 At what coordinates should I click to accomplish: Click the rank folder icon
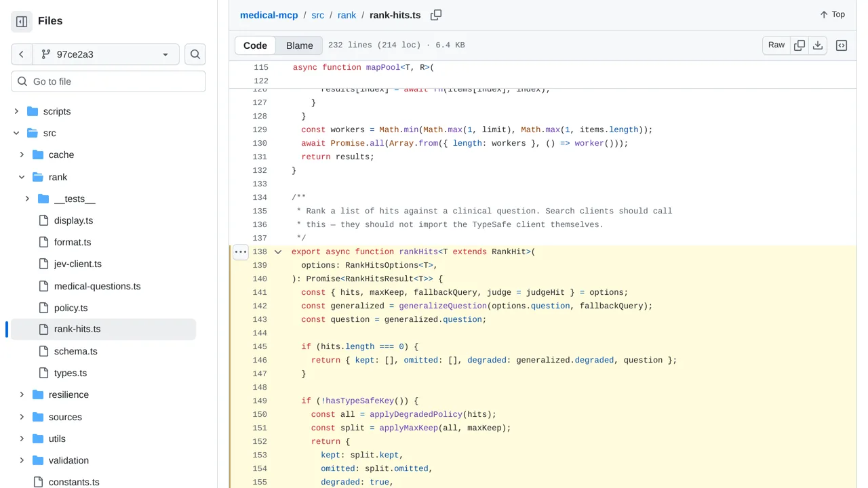37,177
